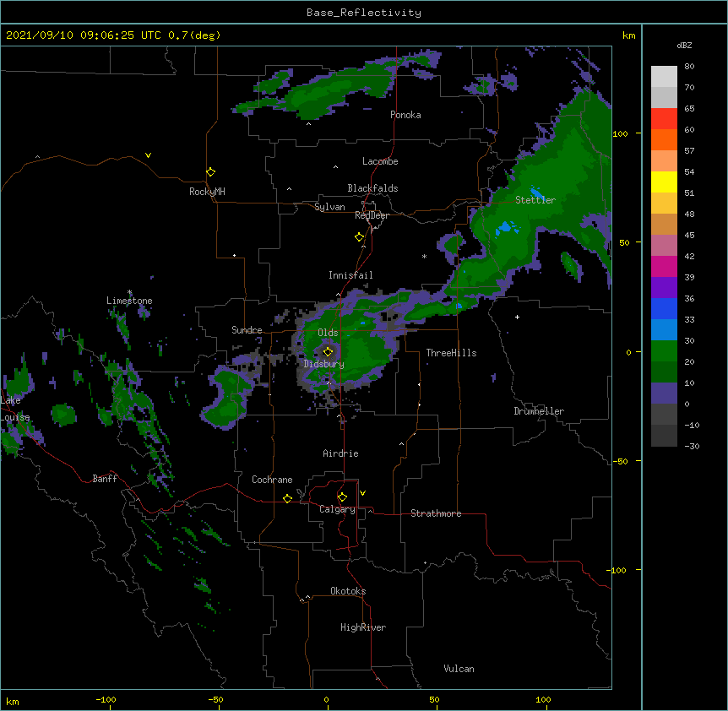Click the Cochrane town label
728x711 pixels.
[272, 480]
